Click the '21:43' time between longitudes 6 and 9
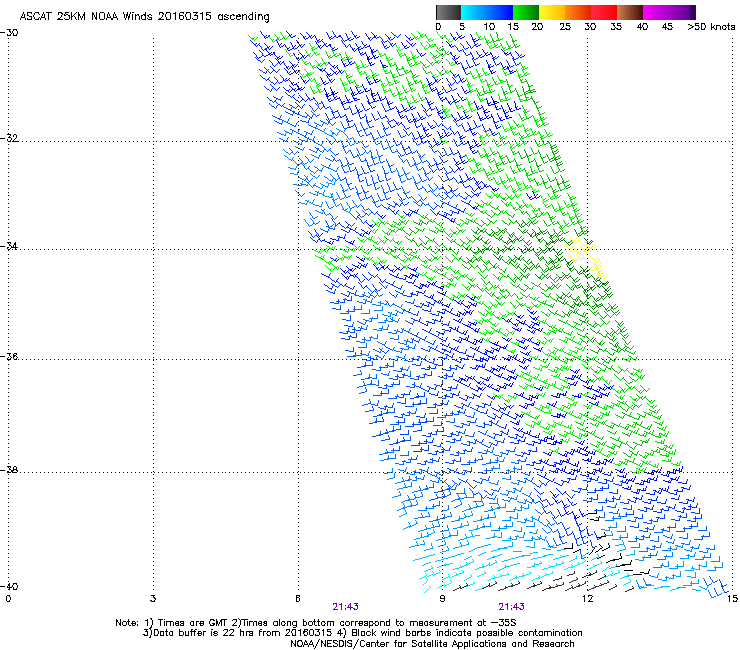This screenshot has height=650, width=740. (345, 607)
